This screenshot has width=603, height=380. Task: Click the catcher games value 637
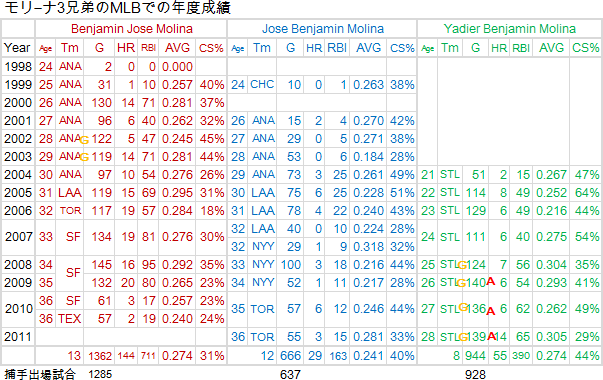point(290,374)
